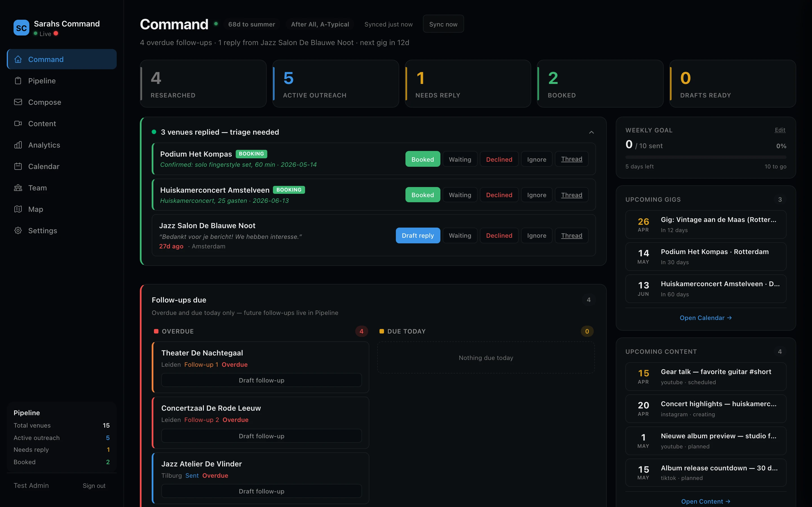Select the Team icon in sidebar
Screen dimensions: 812x507
(x=18, y=188)
